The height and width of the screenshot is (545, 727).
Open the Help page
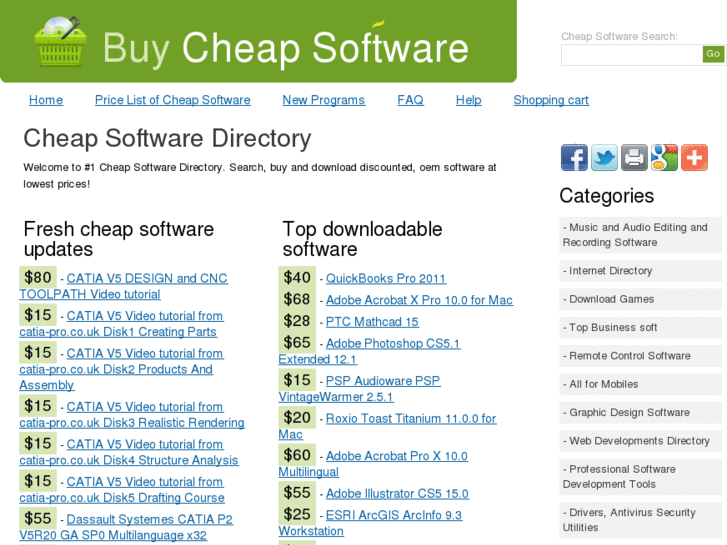pos(468,100)
